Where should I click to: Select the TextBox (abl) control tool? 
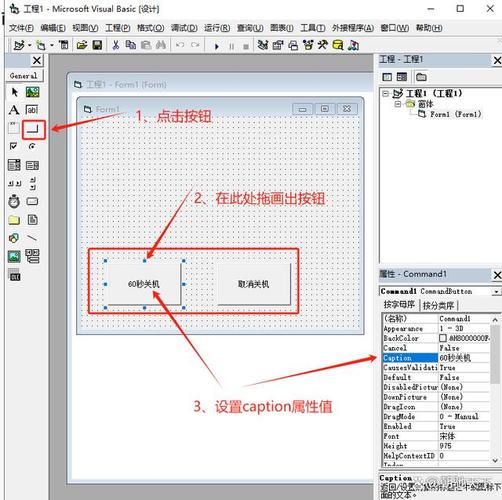point(32,110)
